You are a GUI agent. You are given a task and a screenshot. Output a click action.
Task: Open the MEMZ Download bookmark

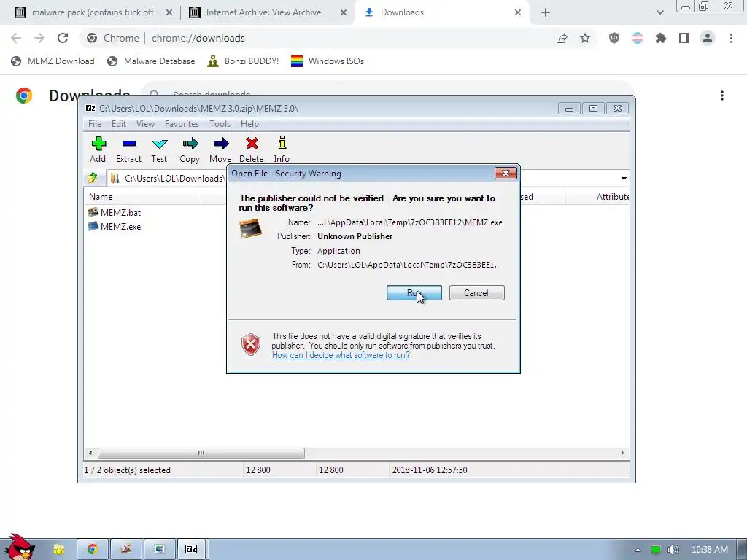(x=53, y=61)
